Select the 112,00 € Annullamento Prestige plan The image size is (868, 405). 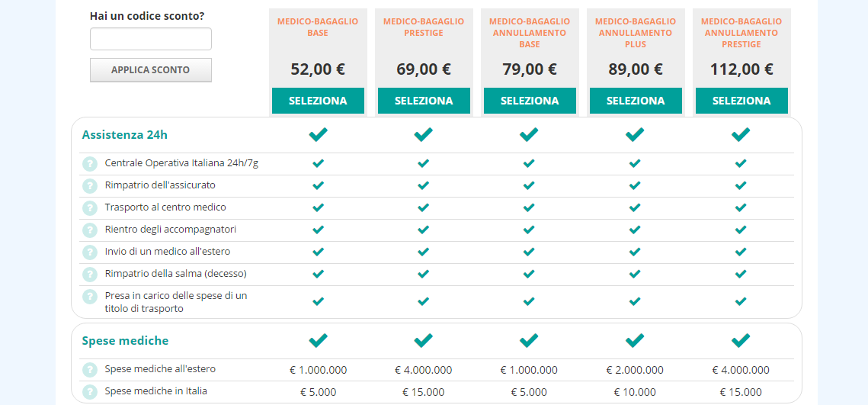coord(741,101)
